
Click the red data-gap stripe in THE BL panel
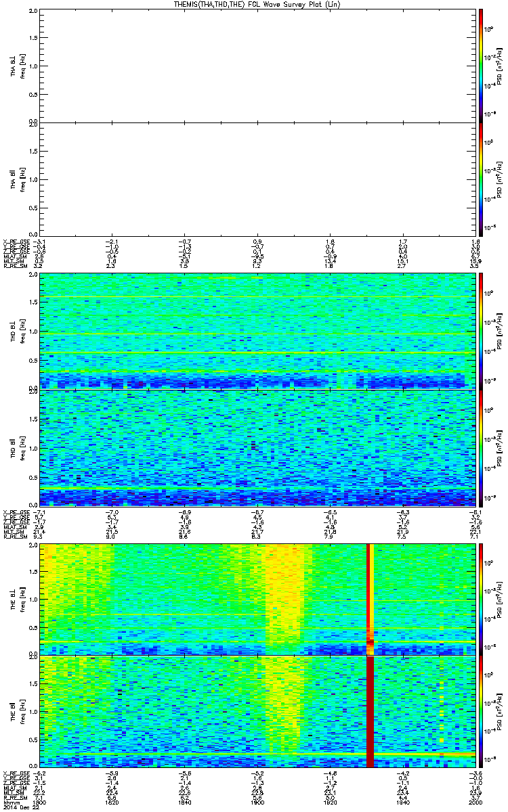(370, 598)
